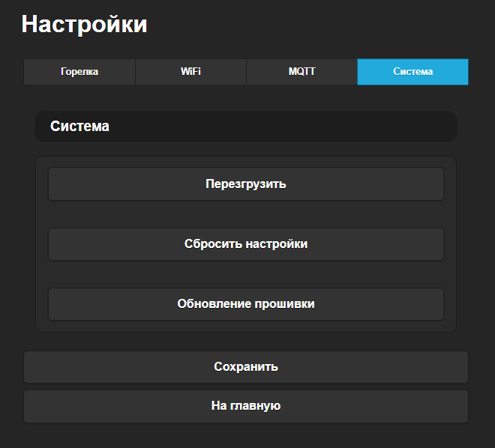Screen dimensions: 495x448
Task: Open Обновление прошивки firmware update
Action: click(246, 304)
